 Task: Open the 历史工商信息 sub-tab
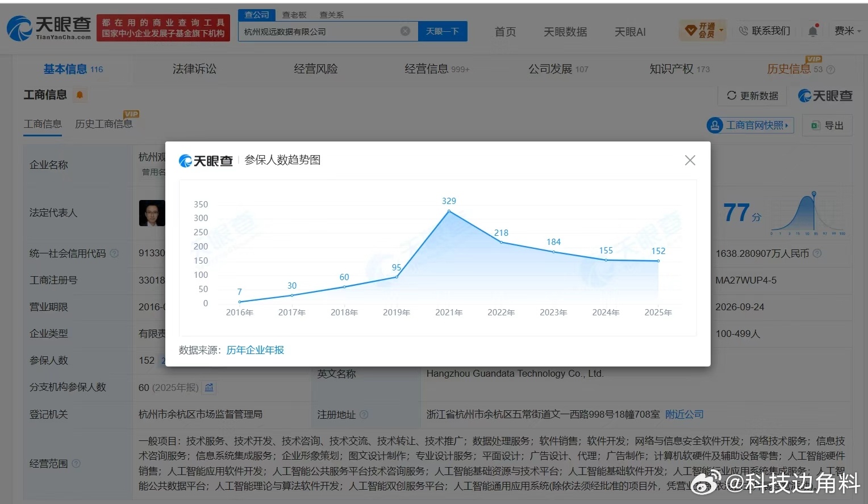click(x=104, y=124)
